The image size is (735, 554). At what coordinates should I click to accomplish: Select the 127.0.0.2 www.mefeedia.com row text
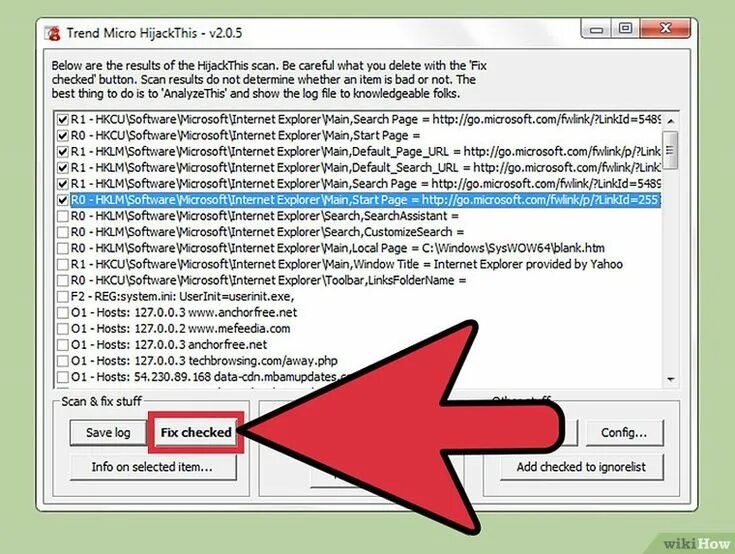coord(180,329)
